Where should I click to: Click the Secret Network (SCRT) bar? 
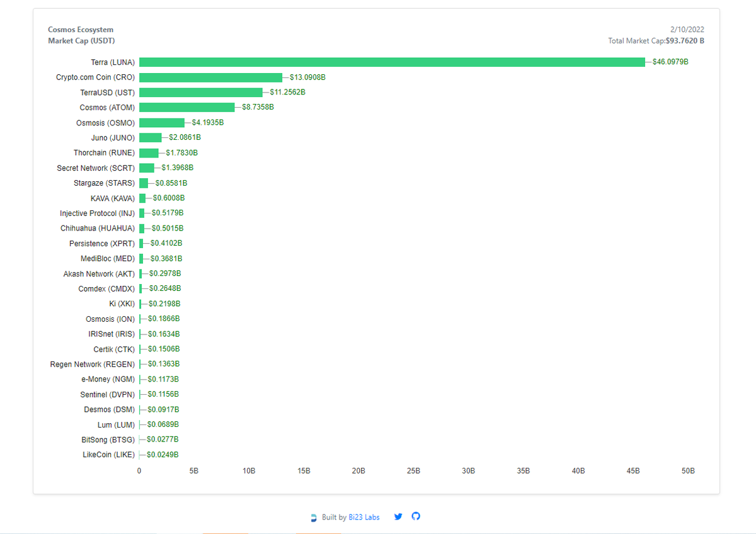pyautogui.click(x=147, y=168)
